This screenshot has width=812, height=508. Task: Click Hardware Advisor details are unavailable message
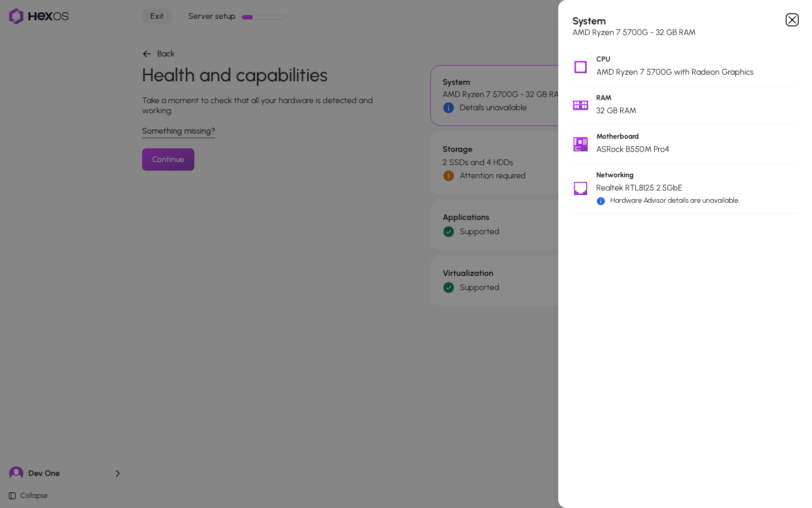[675, 201]
